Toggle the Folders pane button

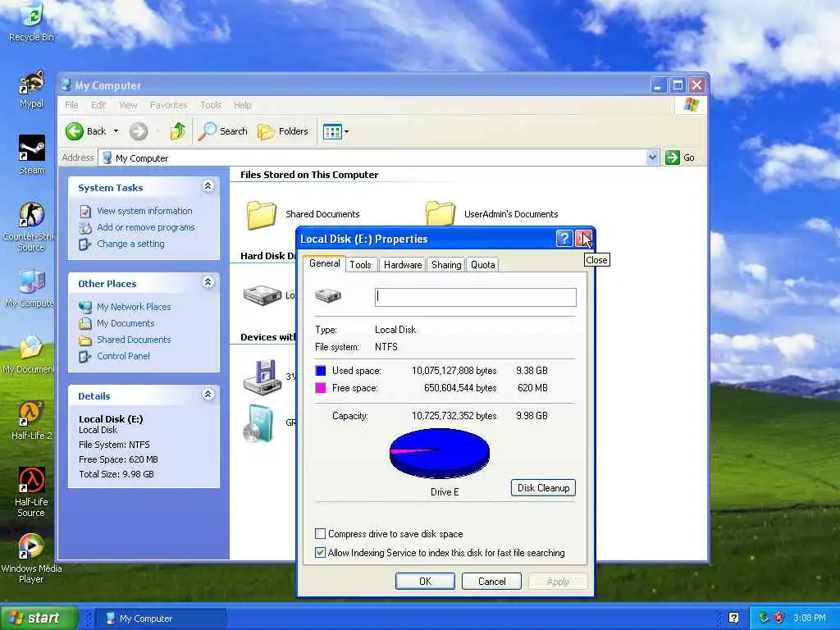[283, 131]
